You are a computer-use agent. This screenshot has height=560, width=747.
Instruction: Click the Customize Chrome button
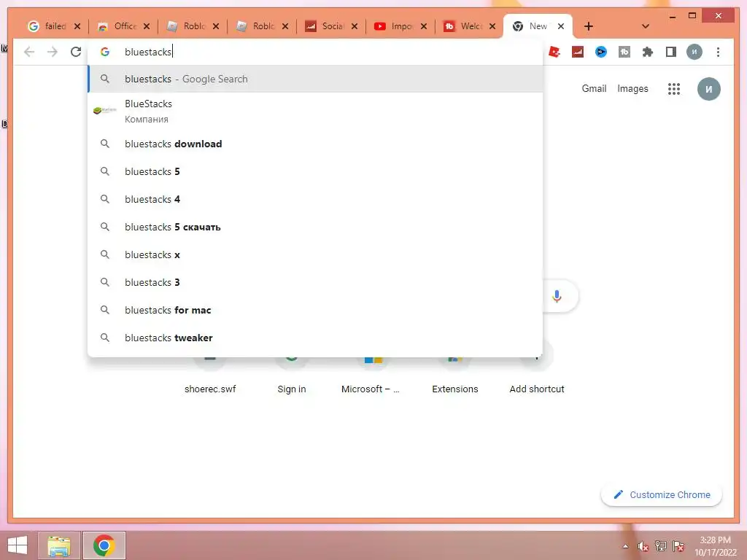pyautogui.click(x=661, y=495)
